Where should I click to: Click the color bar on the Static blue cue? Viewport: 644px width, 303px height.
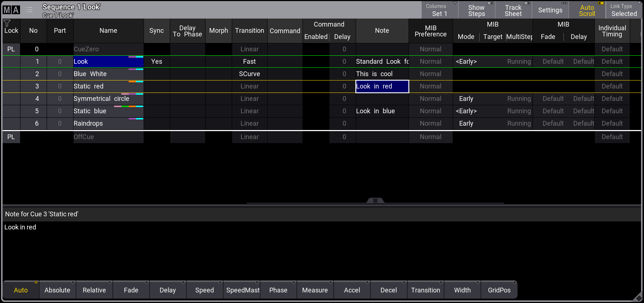pyautogui.click(x=128, y=106)
